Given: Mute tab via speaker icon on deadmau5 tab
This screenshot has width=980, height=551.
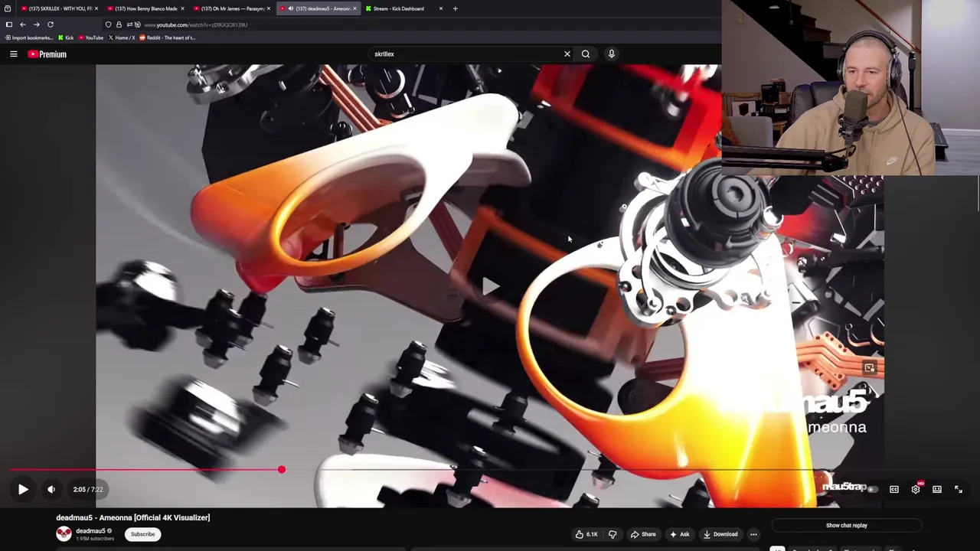Looking at the screenshot, I should point(290,8).
